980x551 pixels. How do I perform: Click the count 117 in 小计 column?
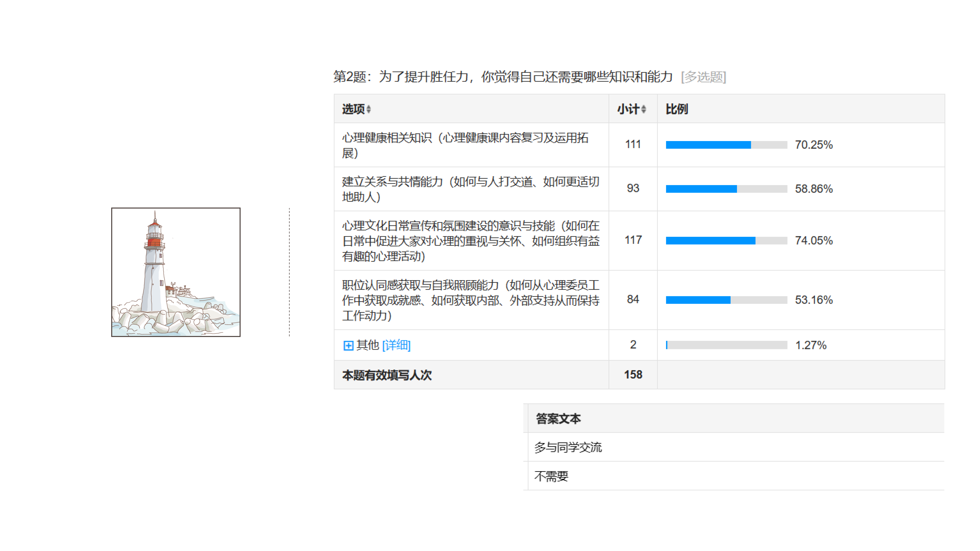coord(633,240)
